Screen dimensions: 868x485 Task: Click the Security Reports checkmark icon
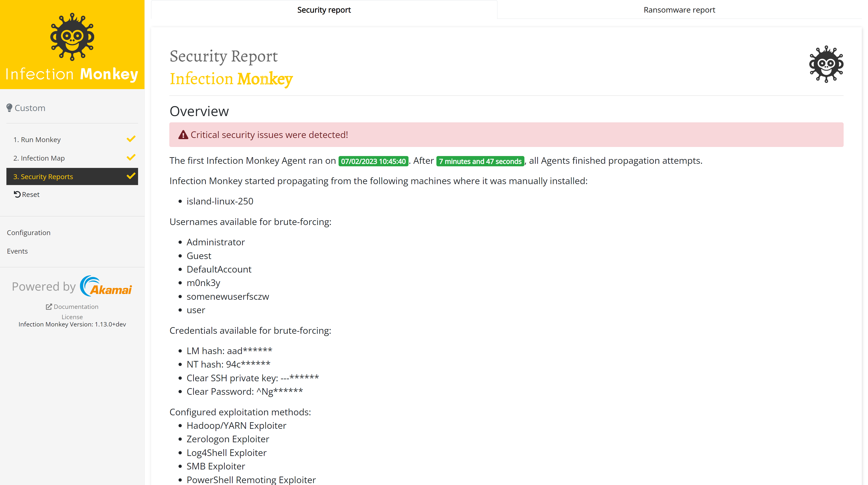tap(131, 176)
